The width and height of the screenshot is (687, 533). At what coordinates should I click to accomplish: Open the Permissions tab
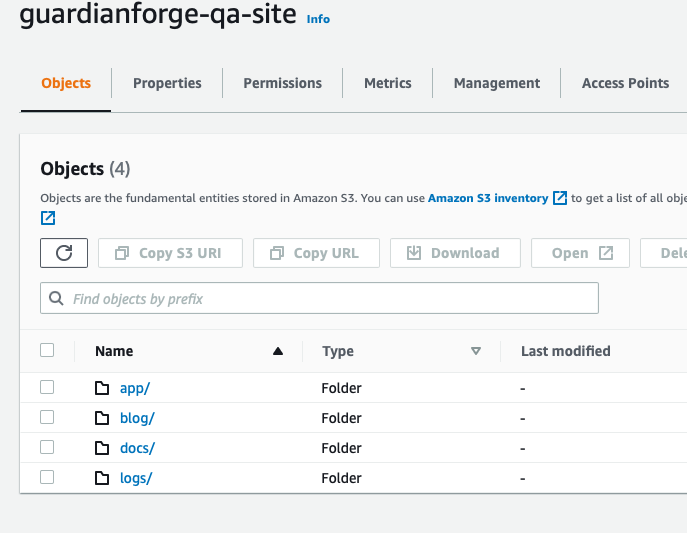click(283, 83)
